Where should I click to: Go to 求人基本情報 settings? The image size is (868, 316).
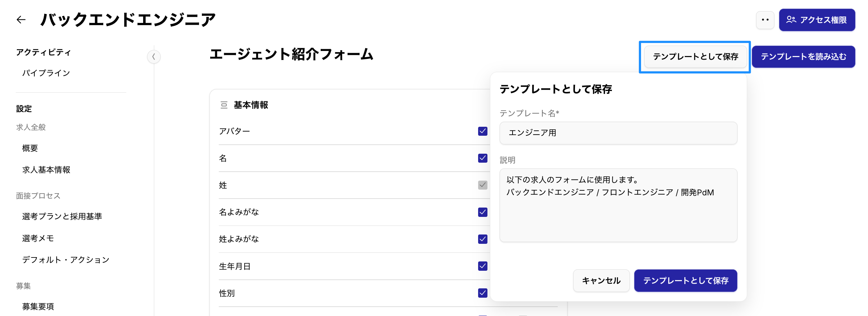pos(46,169)
